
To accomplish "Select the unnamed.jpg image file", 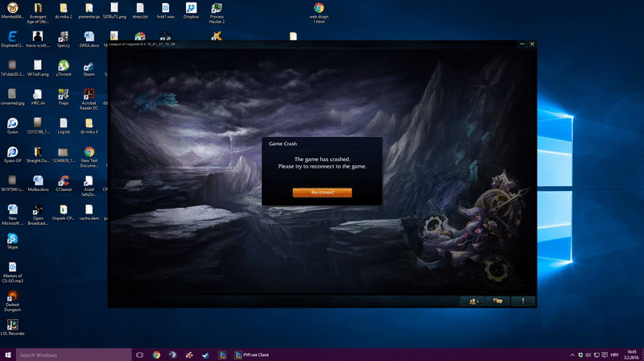I will pyautogui.click(x=12, y=97).
